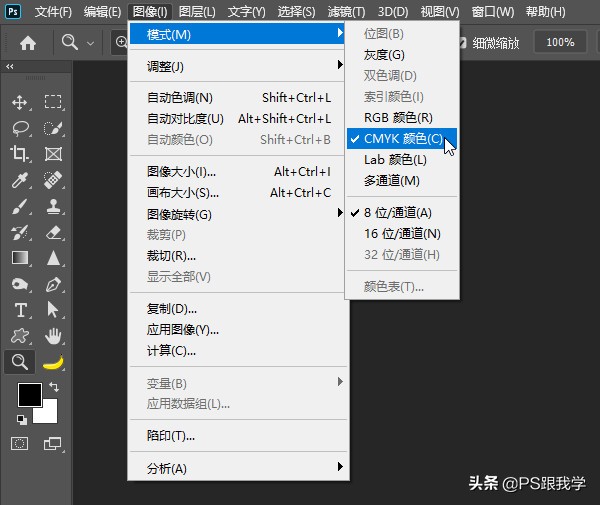Click 自动色调(N) menu entry
The image size is (600, 505).
[237, 98]
